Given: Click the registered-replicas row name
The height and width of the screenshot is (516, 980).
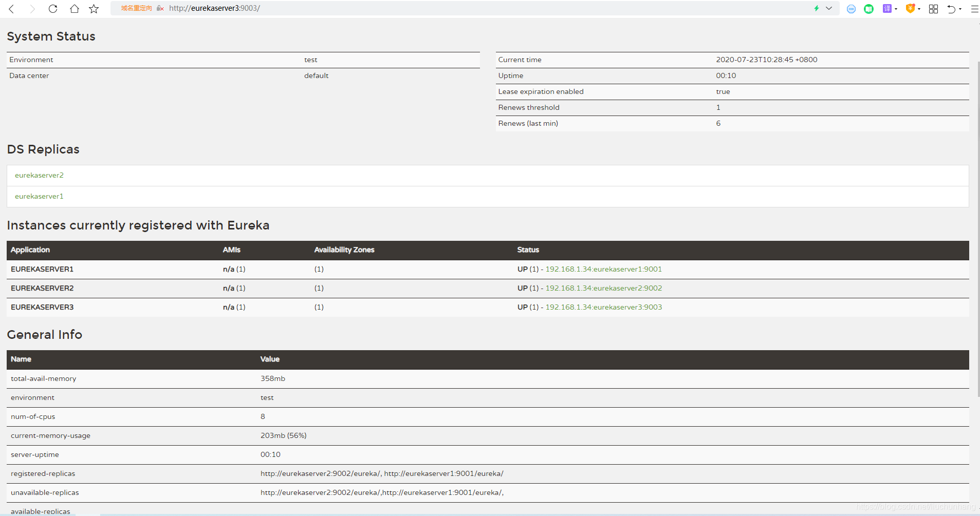Looking at the screenshot, I should 43,473.
